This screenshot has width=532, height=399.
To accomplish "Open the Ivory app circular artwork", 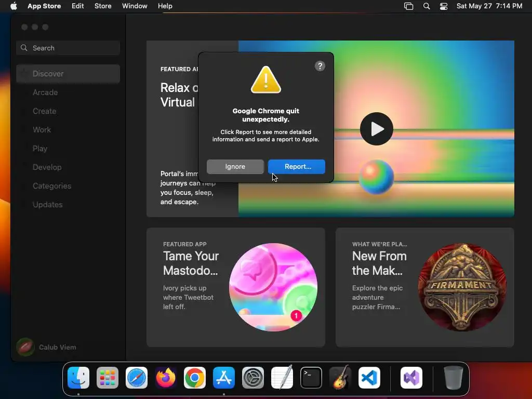I will tap(273, 287).
